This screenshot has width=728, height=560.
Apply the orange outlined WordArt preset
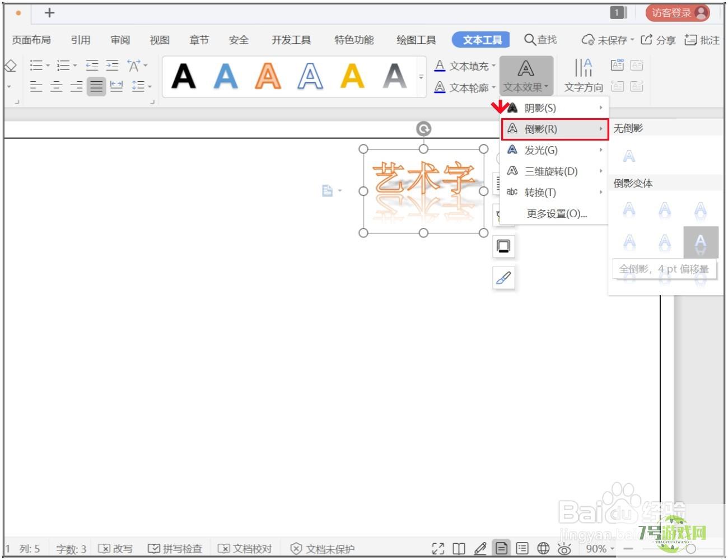pyautogui.click(x=268, y=76)
